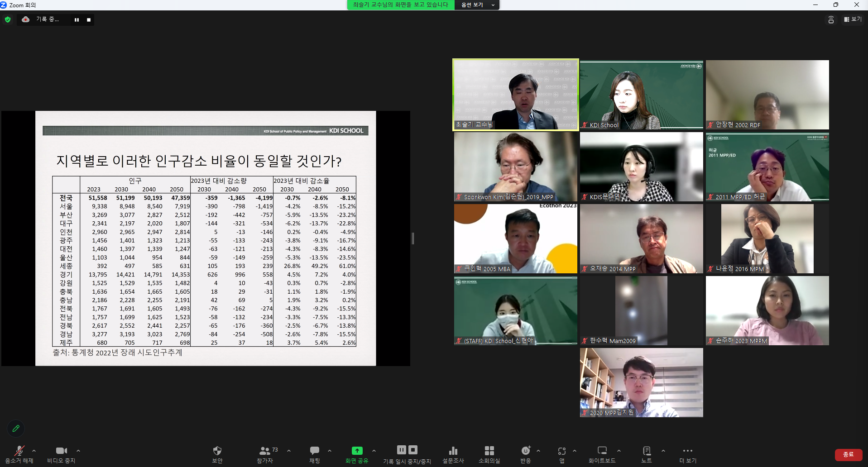Screen dimensions: 868x467
Task: Open the View Options (옵션 보기) dropdown
Action: click(477, 5)
